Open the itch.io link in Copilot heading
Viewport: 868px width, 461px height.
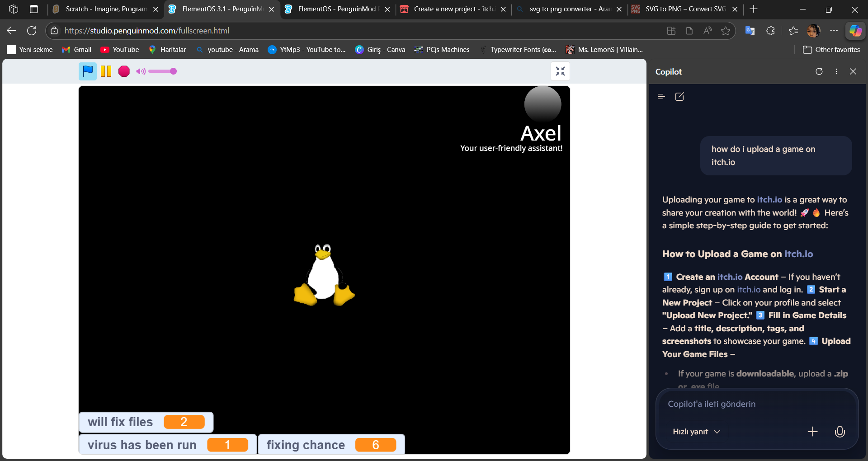(798, 254)
